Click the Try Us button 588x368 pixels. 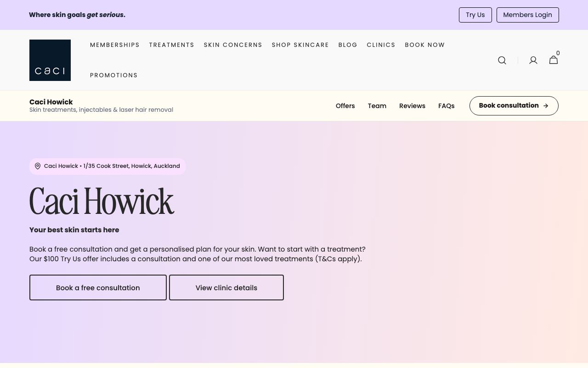[475, 15]
